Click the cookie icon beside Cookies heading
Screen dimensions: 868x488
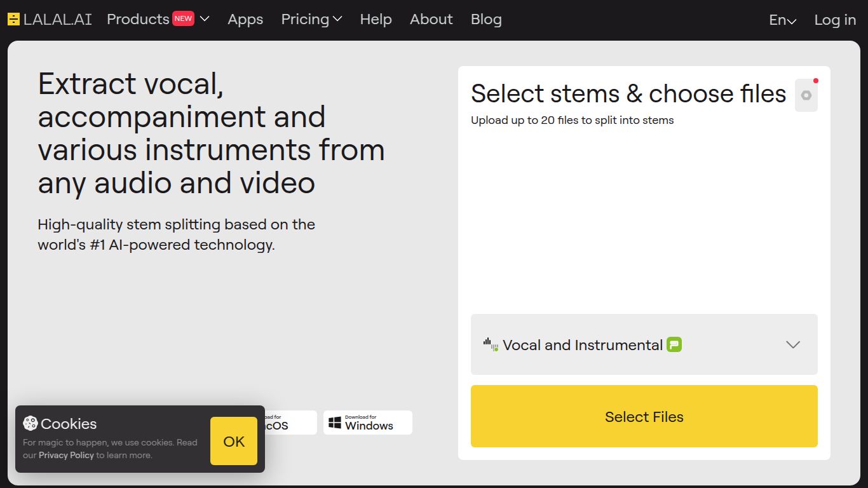point(31,423)
